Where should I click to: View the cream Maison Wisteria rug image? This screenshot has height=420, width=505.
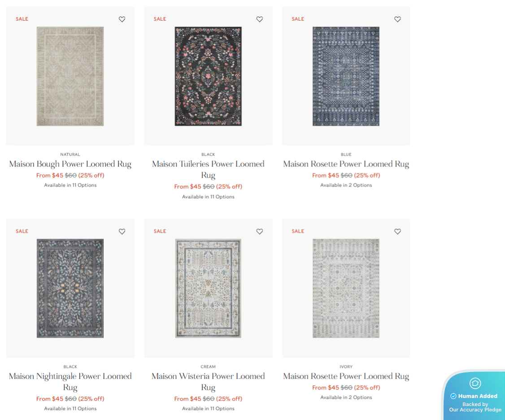click(x=208, y=288)
